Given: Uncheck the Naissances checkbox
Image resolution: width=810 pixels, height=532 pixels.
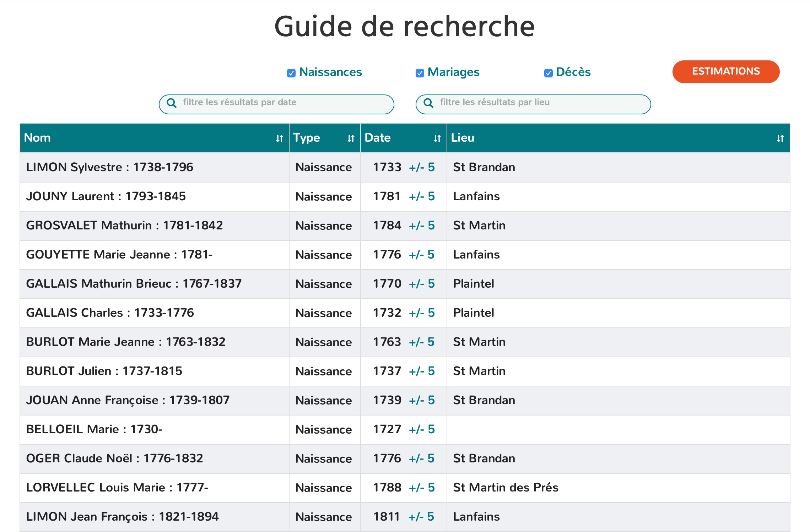Looking at the screenshot, I should (291, 73).
